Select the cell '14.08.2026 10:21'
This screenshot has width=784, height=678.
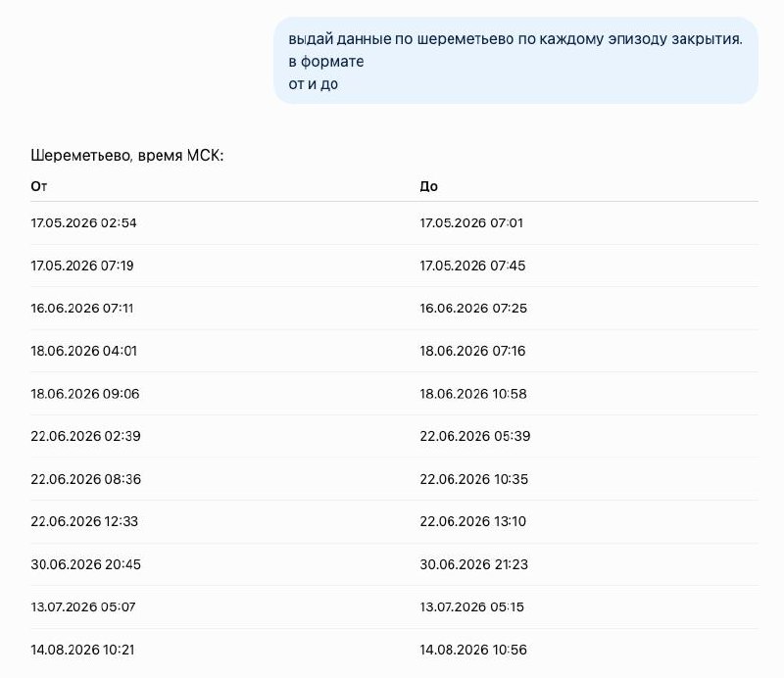coord(82,650)
